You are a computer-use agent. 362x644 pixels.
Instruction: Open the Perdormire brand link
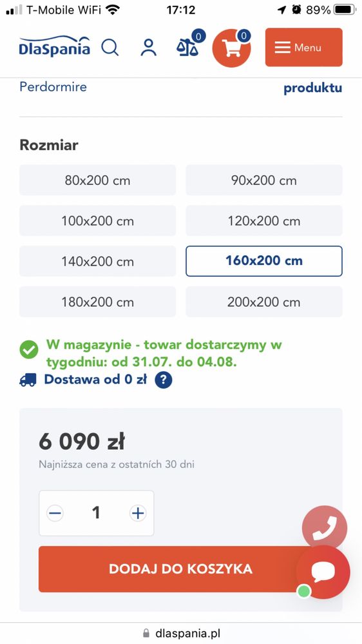(x=53, y=87)
